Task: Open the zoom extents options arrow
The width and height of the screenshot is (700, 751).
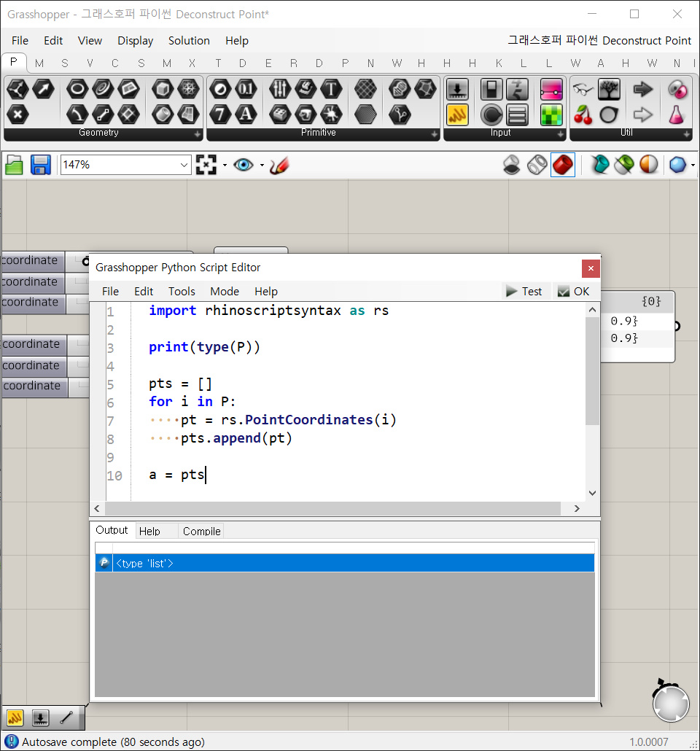Action: pos(225,166)
